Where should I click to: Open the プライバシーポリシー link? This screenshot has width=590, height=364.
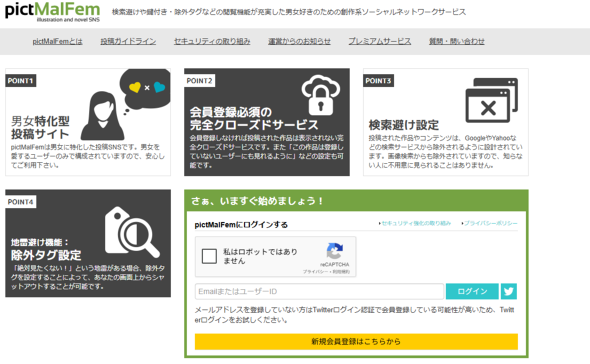pos(490,223)
